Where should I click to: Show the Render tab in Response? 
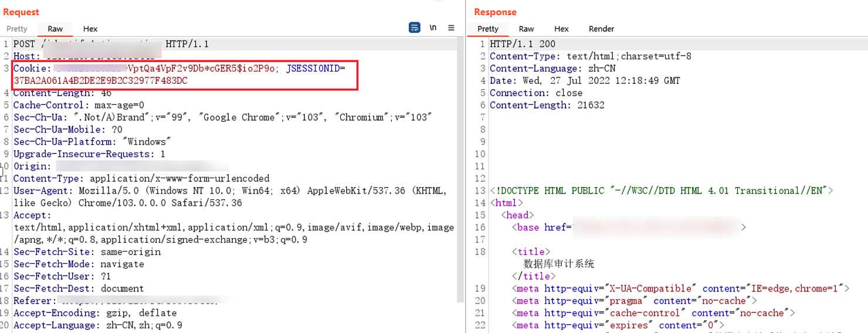[601, 29]
